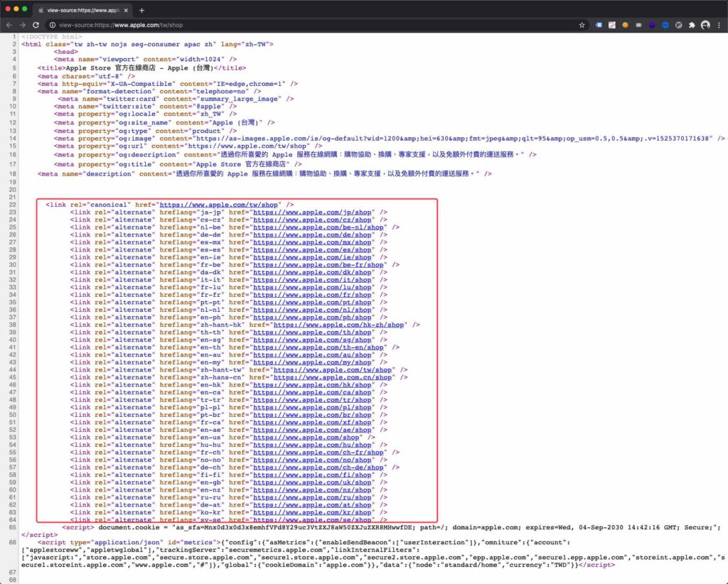
Task: Select the view-source apple tab
Action: coord(83,10)
